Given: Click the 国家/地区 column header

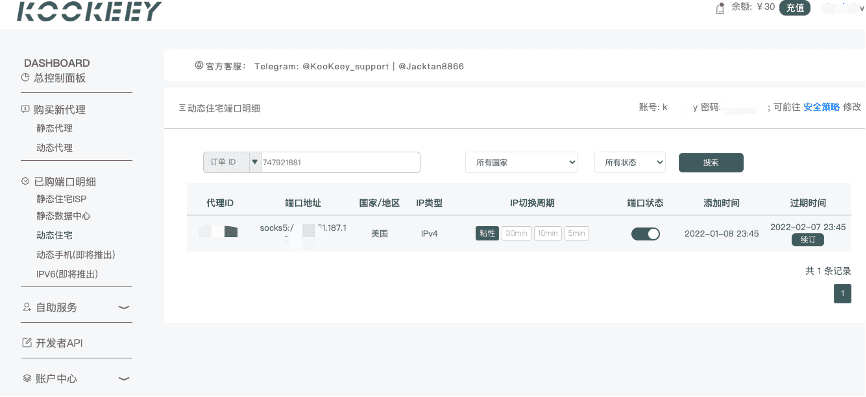Looking at the screenshot, I should [x=379, y=203].
